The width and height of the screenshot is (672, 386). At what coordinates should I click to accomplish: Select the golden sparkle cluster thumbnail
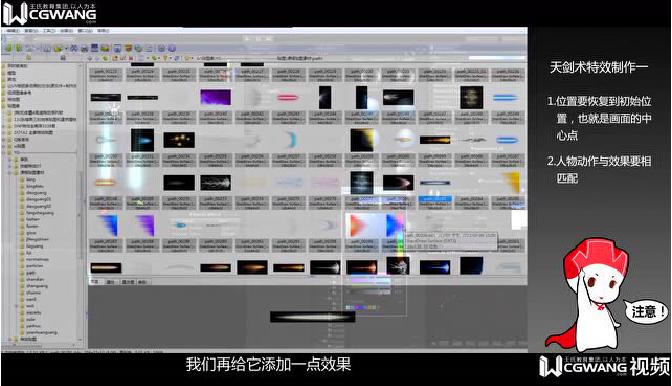179,140
